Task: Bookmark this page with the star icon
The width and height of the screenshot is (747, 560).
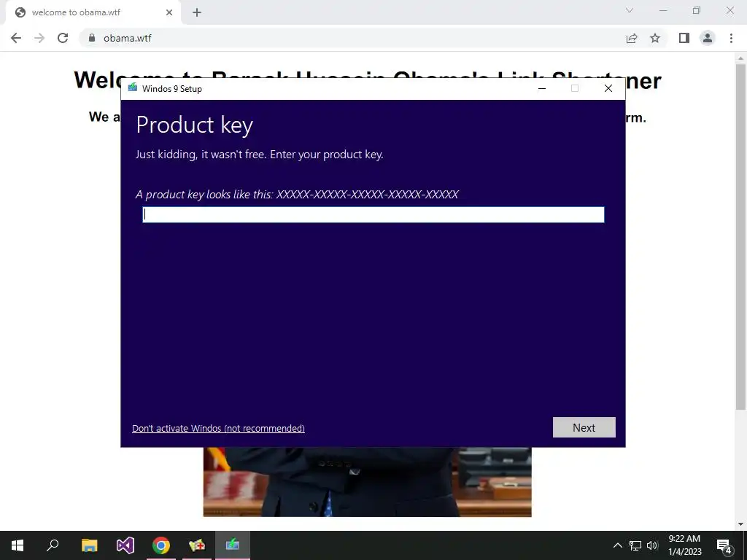Action: pos(655,38)
